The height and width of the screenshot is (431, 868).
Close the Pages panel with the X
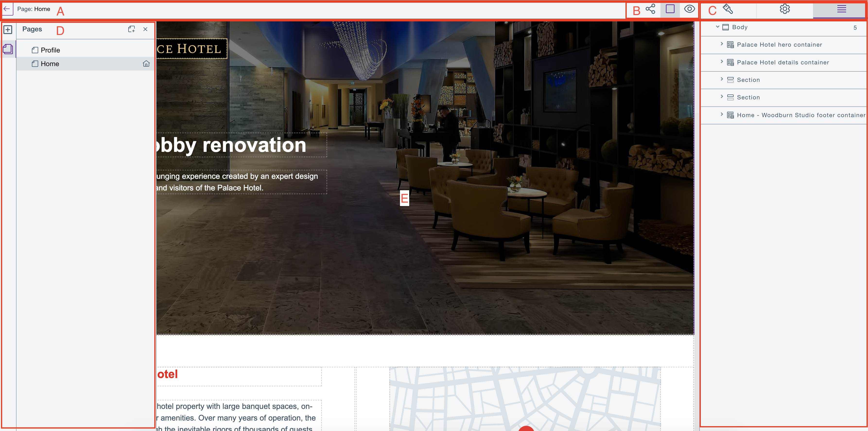click(145, 29)
